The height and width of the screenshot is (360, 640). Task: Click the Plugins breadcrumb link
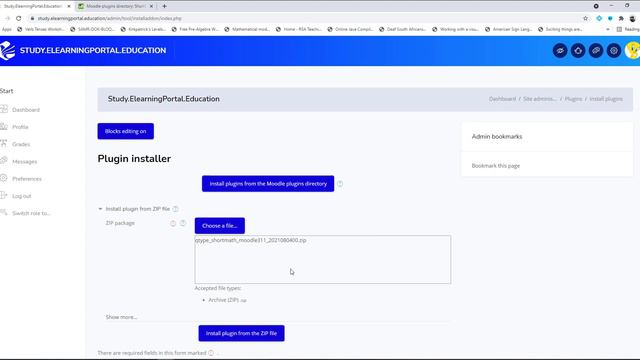click(573, 99)
